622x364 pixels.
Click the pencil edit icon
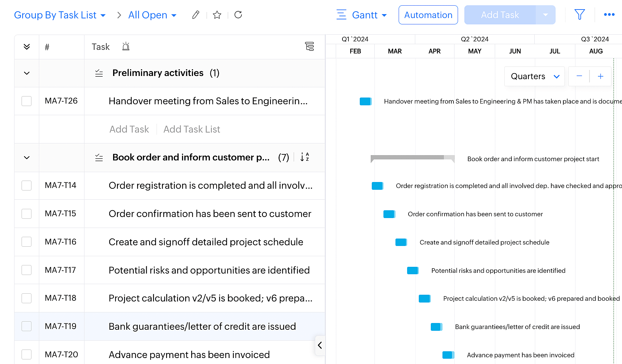tap(195, 15)
